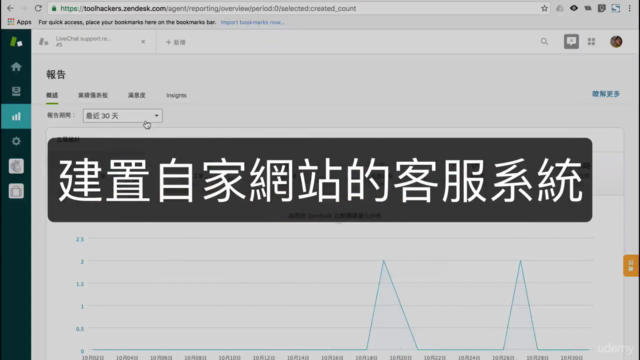Click browser back arrow
Viewport: 640px width, 360px height.
tap(11, 8)
